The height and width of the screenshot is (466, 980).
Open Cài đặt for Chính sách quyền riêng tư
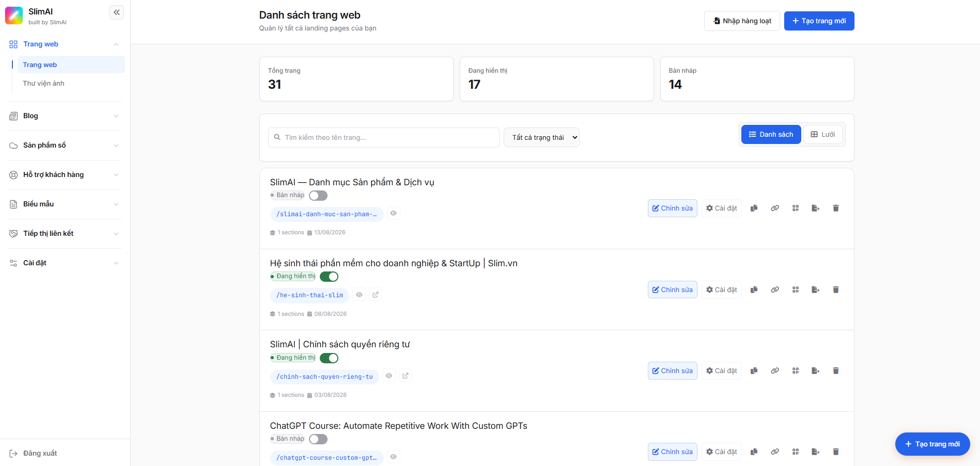tap(722, 371)
